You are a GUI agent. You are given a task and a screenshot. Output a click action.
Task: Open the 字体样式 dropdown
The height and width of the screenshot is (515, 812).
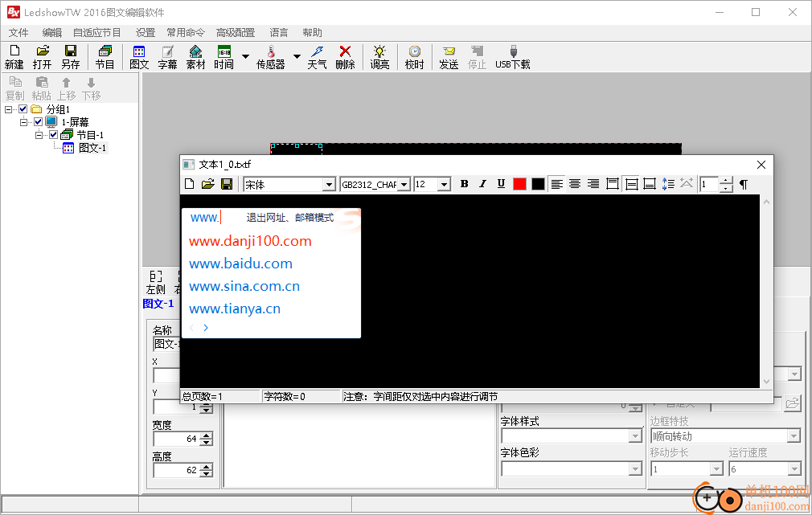pyautogui.click(x=635, y=436)
